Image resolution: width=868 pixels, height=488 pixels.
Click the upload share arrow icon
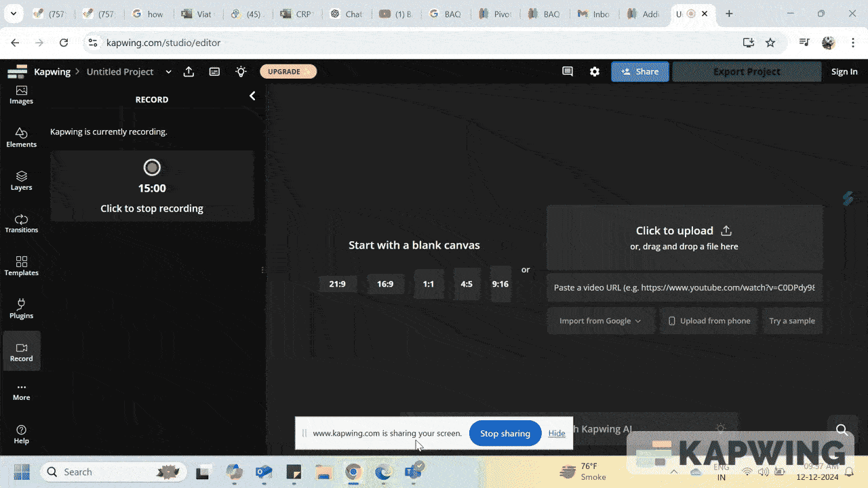[x=189, y=71]
